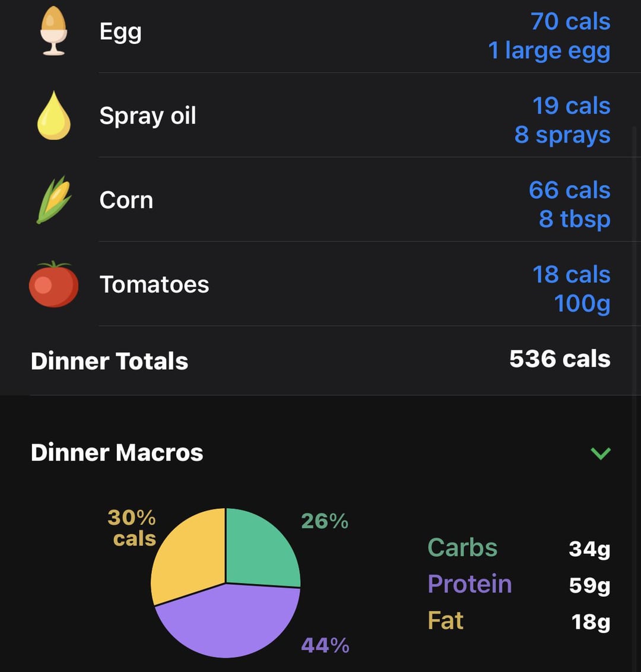Select the Corn food entry
The image size is (641, 672).
(320, 199)
